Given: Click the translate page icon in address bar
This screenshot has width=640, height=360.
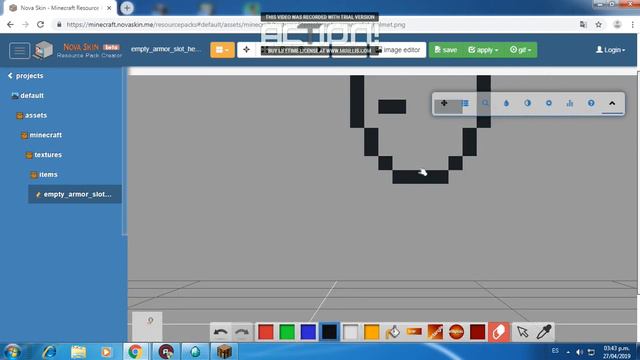Looking at the screenshot, I should 583,24.
